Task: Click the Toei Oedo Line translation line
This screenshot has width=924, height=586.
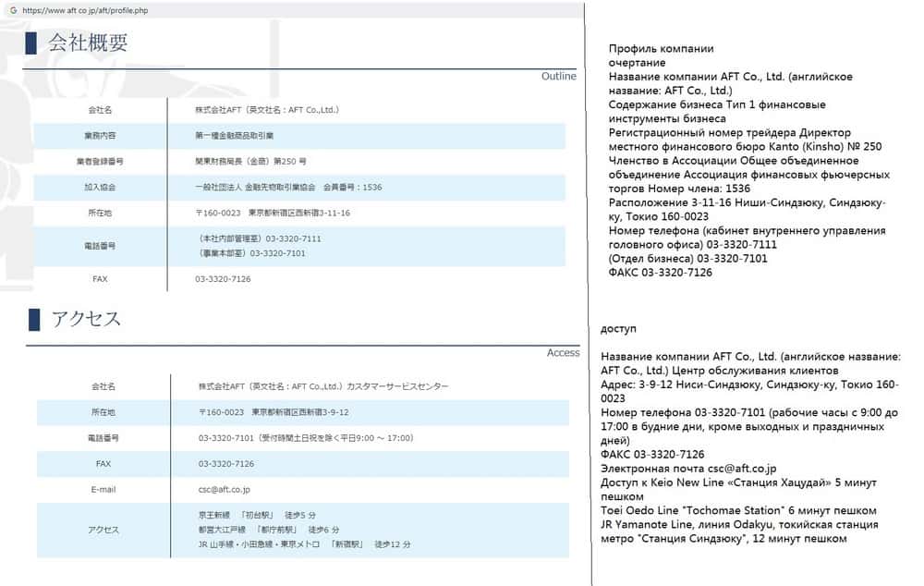Action: point(738,510)
